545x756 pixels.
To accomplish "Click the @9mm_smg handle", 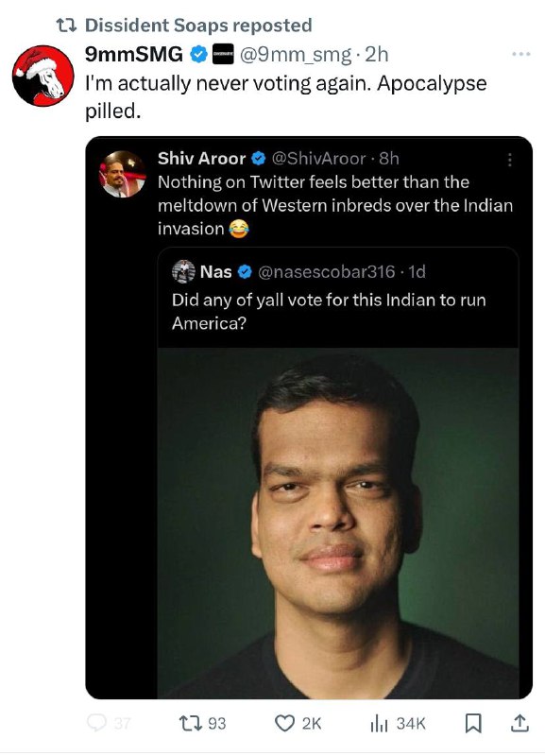I will tap(295, 55).
